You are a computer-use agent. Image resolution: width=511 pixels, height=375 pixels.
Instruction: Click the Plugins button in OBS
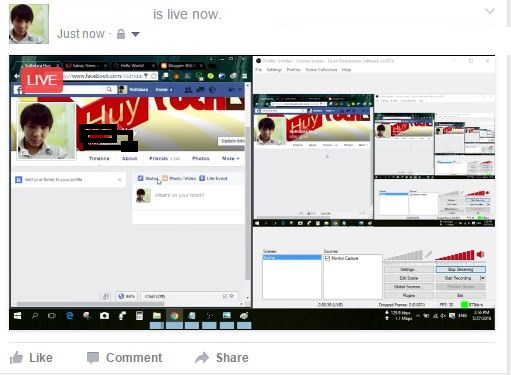click(x=409, y=295)
